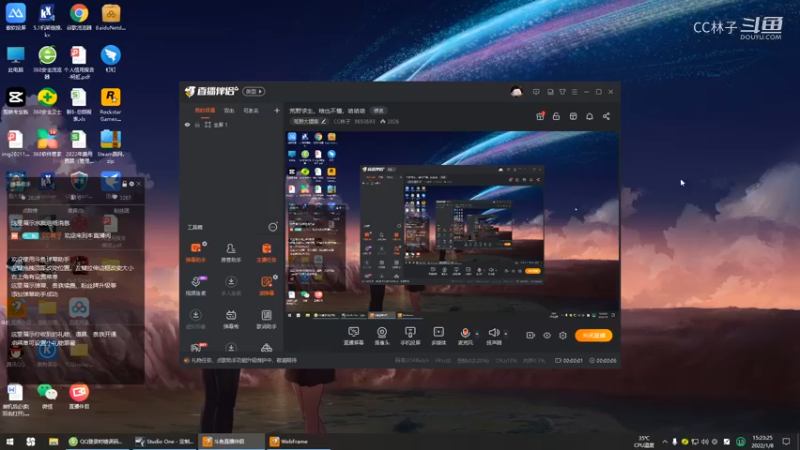The height and width of the screenshot is (450, 800).
Task: Toggle preview eye icon in the bottom bar
Action: pyautogui.click(x=547, y=335)
